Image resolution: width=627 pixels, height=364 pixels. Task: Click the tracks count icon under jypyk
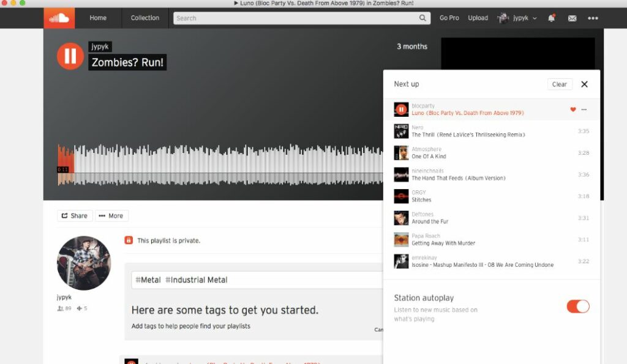(80, 308)
